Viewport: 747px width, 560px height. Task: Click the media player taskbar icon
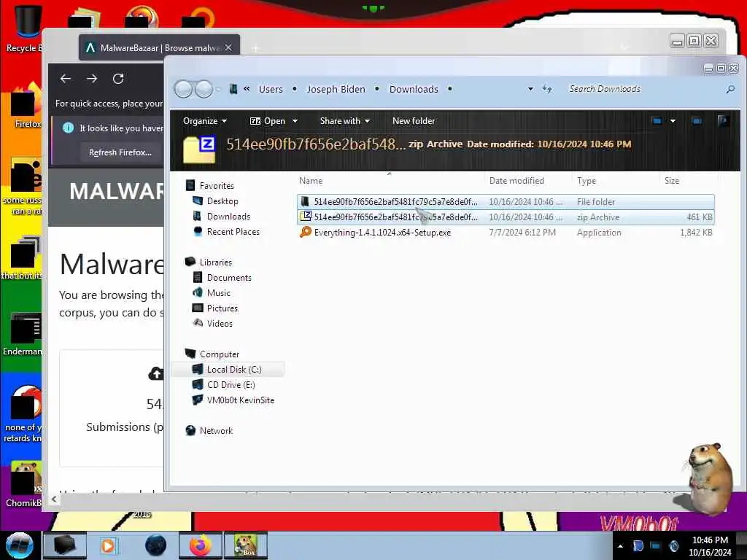(x=109, y=545)
